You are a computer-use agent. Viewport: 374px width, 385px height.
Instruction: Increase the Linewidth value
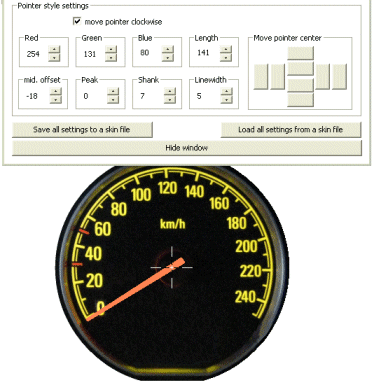point(226,92)
